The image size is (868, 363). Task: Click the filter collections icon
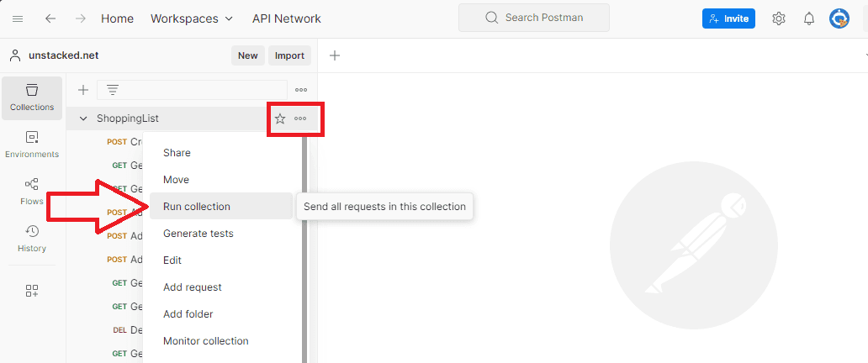pyautogui.click(x=113, y=90)
